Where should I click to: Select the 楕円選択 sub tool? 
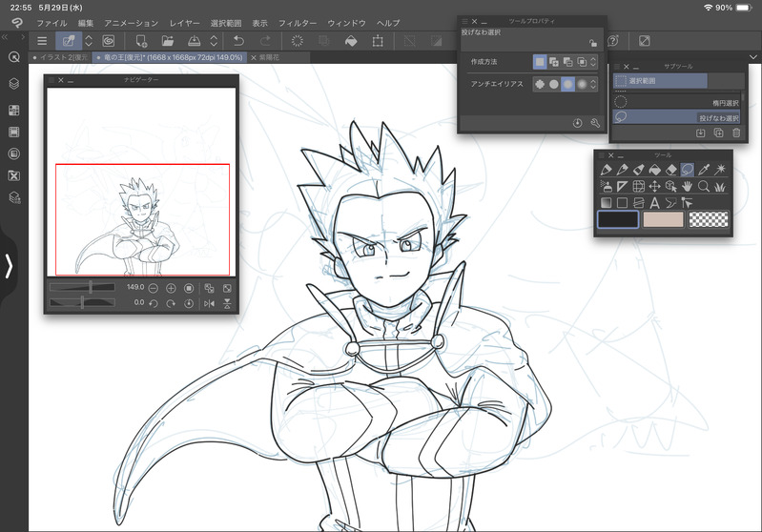pyautogui.click(x=676, y=102)
